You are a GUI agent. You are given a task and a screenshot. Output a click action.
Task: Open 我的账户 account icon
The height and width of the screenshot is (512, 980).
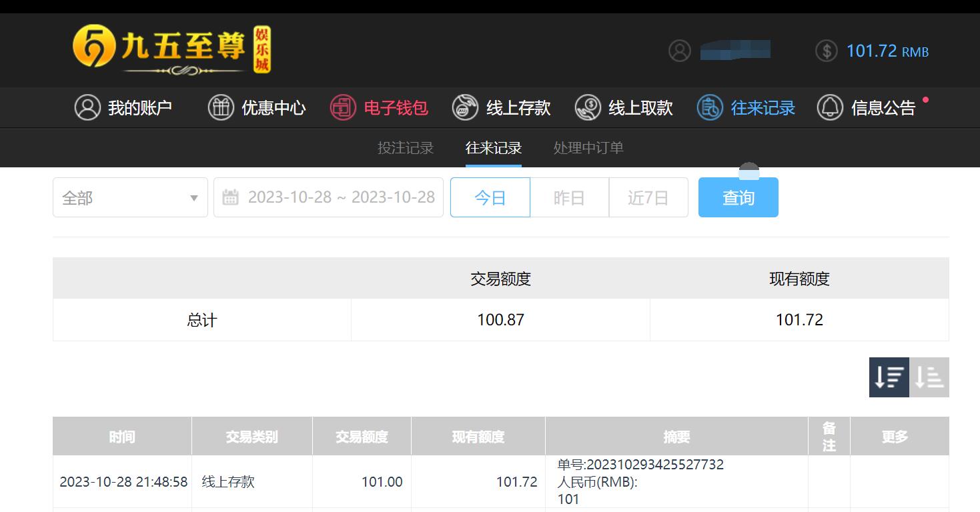(87, 107)
